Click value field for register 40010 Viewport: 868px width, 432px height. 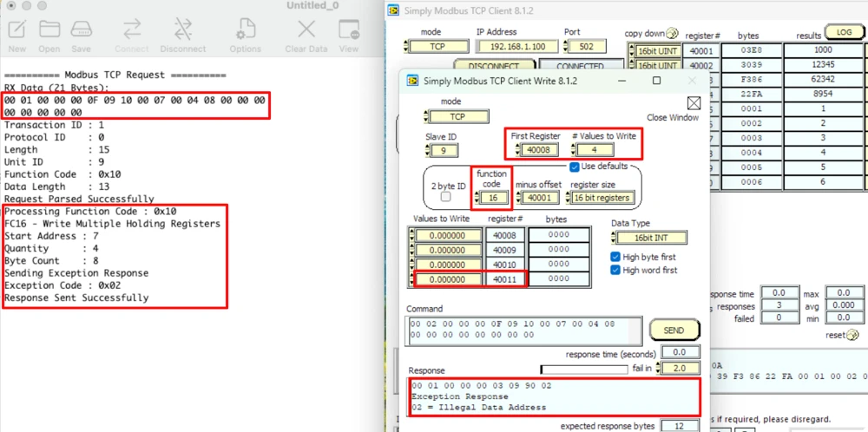coord(449,265)
